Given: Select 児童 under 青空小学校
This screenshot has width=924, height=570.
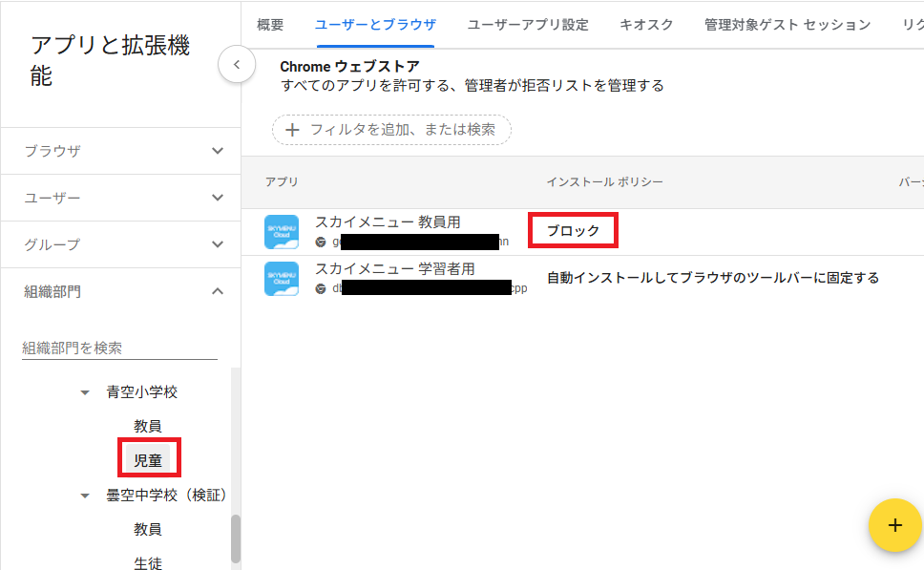Looking at the screenshot, I should 148,459.
